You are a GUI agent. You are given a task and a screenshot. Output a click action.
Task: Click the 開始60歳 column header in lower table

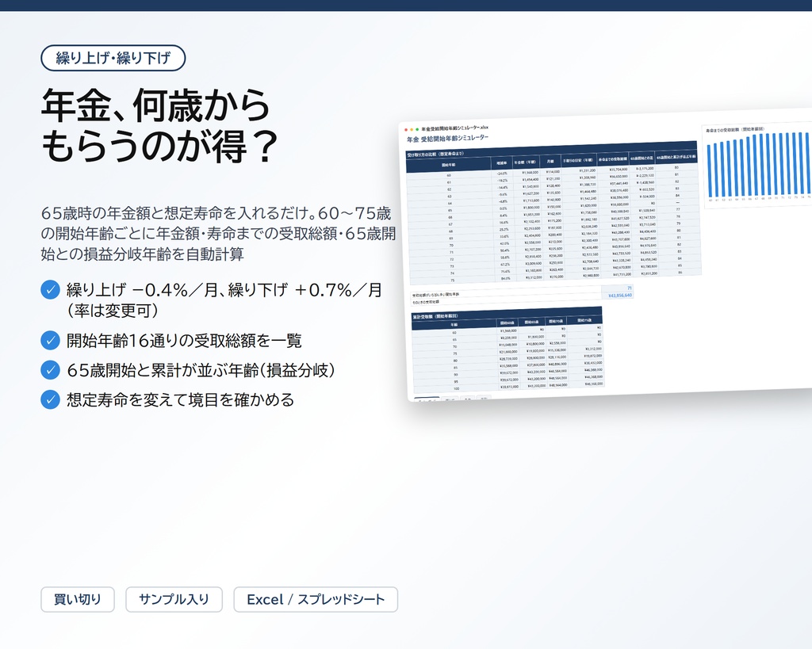507,323
